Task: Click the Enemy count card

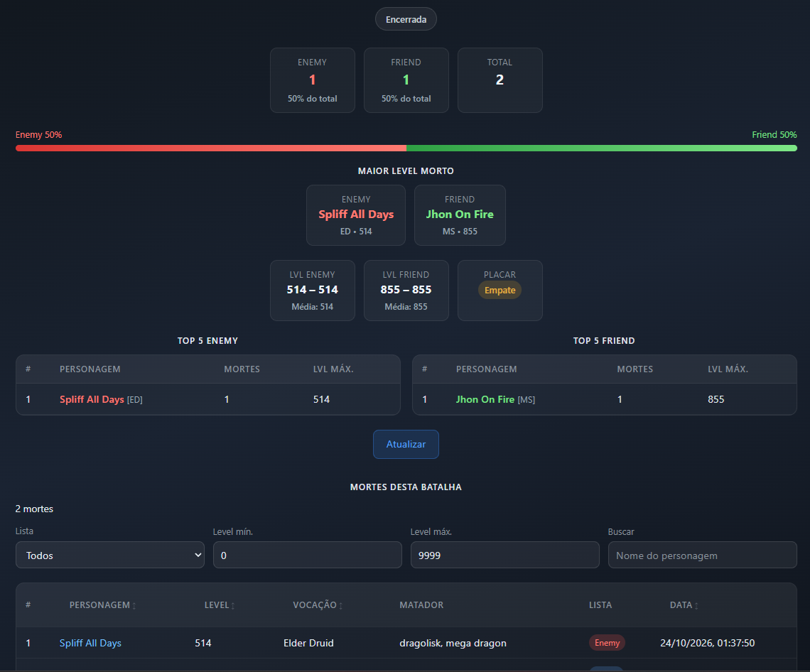Action: [313, 80]
